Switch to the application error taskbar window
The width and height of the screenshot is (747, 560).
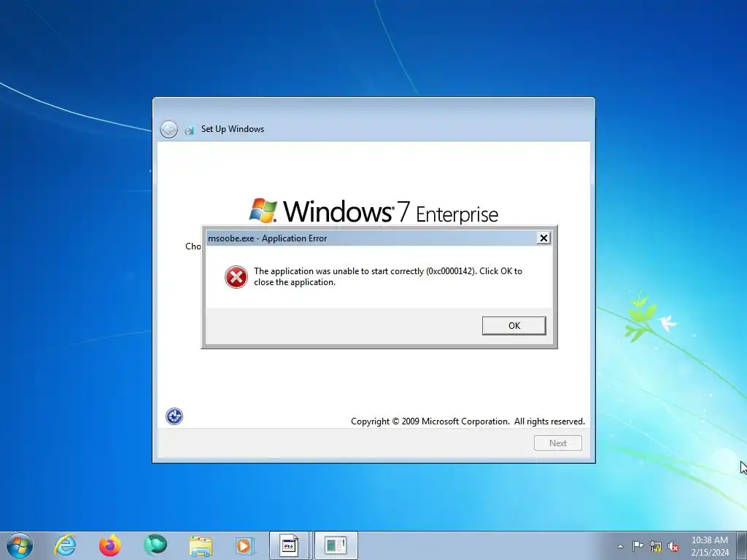tap(290, 545)
